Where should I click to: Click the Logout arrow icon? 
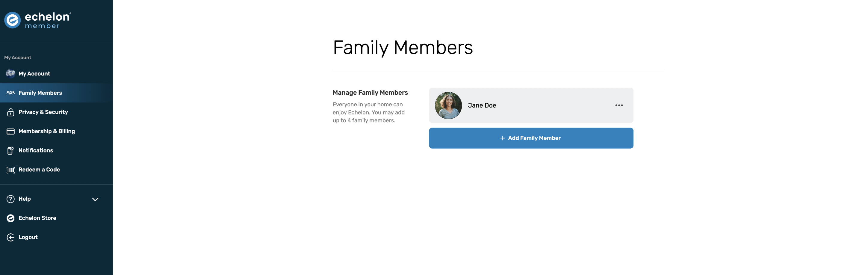click(10, 238)
